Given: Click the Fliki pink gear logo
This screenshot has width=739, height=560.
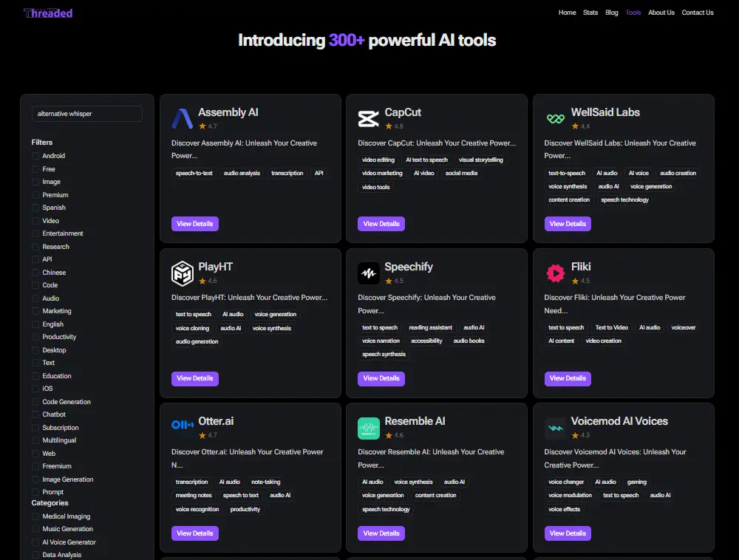Looking at the screenshot, I should (555, 272).
